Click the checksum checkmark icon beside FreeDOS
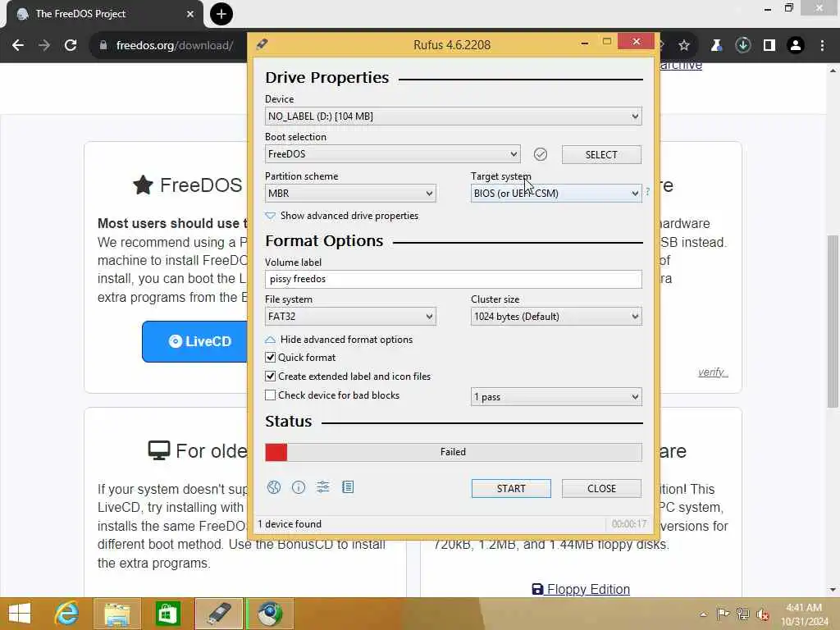 pos(541,154)
